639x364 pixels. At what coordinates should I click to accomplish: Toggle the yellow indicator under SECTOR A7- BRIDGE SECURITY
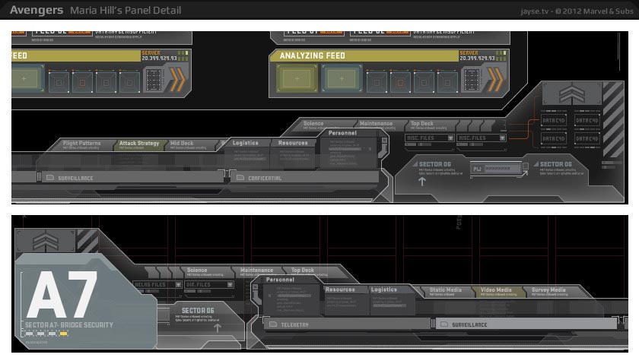pyautogui.click(x=64, y=334)
